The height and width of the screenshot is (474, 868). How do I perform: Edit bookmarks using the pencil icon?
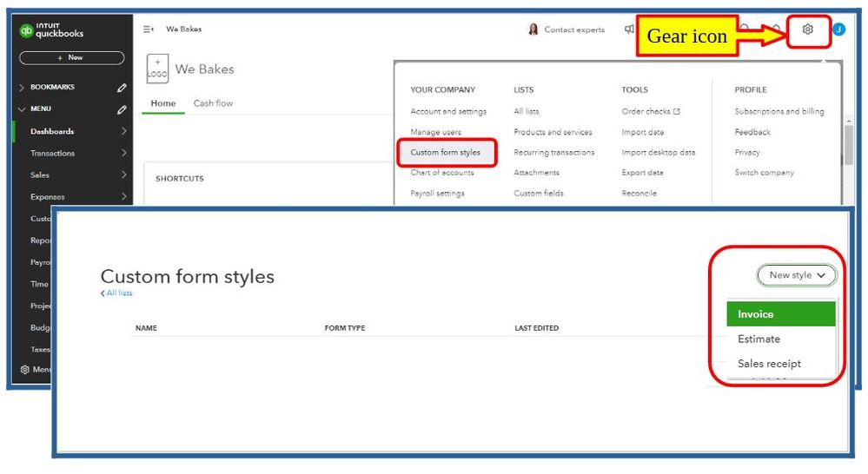pos(122,88)
